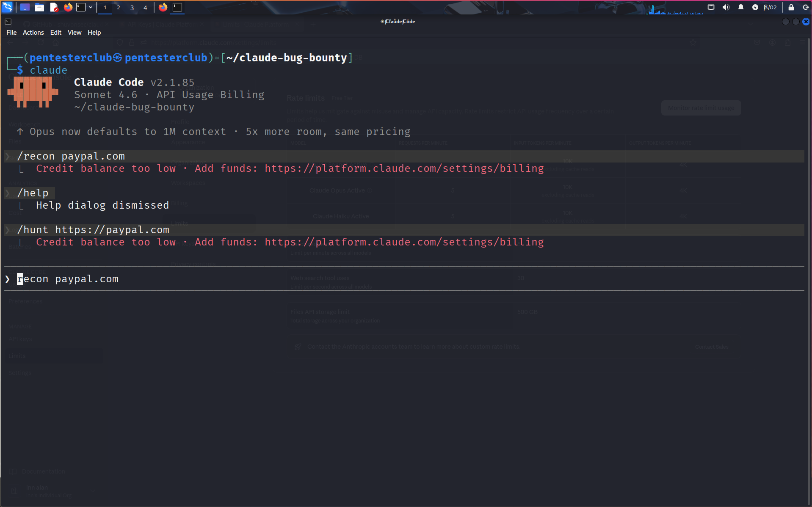
Task: Click the panel clock
Action: [771, 7]
